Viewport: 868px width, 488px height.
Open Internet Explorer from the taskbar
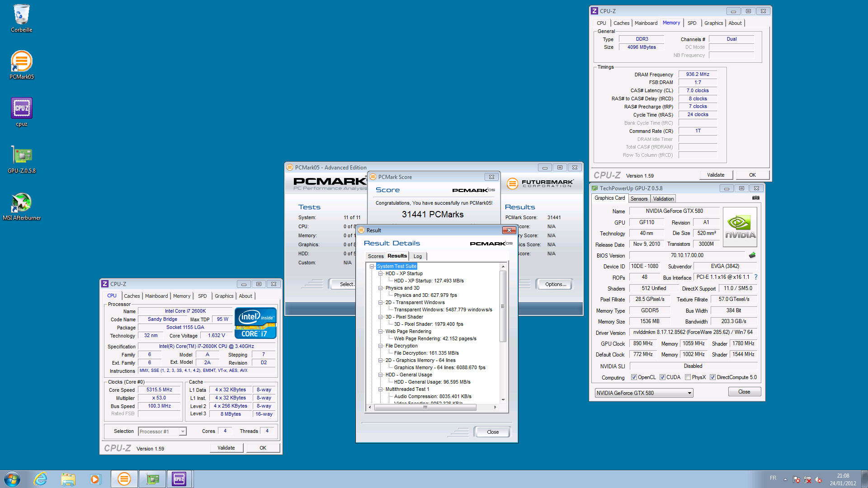coord(41,479)
